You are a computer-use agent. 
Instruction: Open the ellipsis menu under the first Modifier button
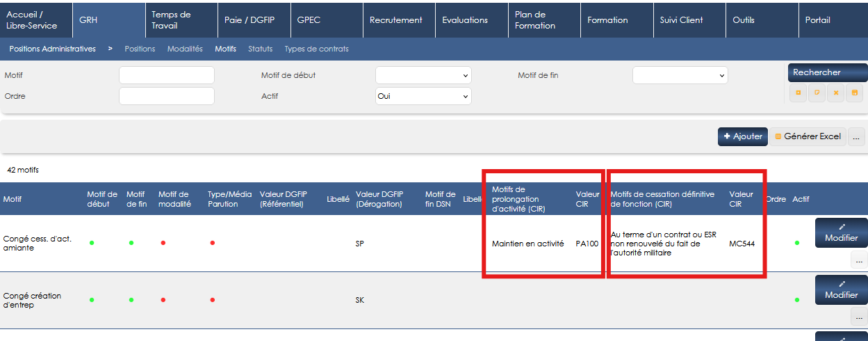tap(859, 260)
